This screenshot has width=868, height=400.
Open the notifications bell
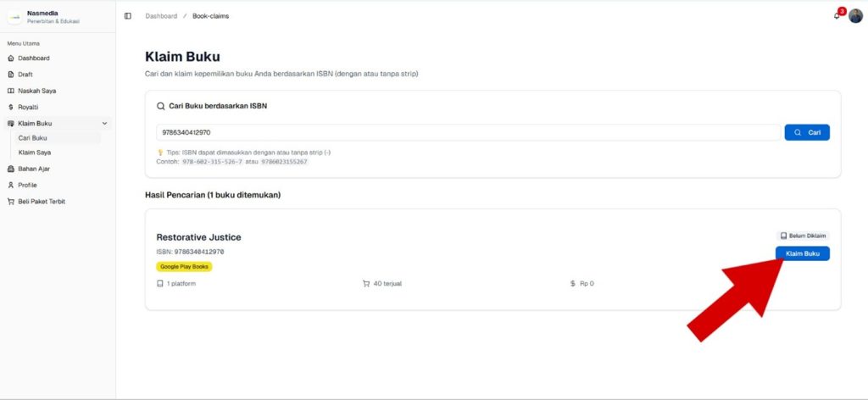click(837, 16)
